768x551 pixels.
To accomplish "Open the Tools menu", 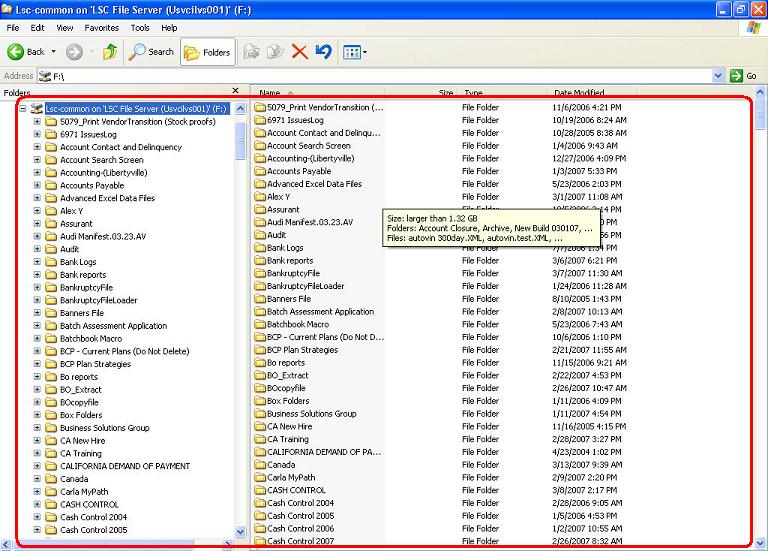I will (140, 28).
